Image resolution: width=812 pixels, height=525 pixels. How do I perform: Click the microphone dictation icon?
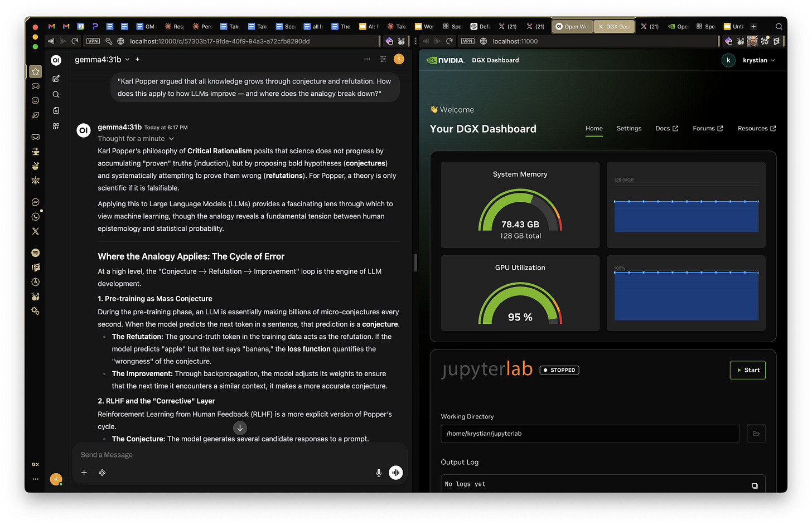(379, 473)
